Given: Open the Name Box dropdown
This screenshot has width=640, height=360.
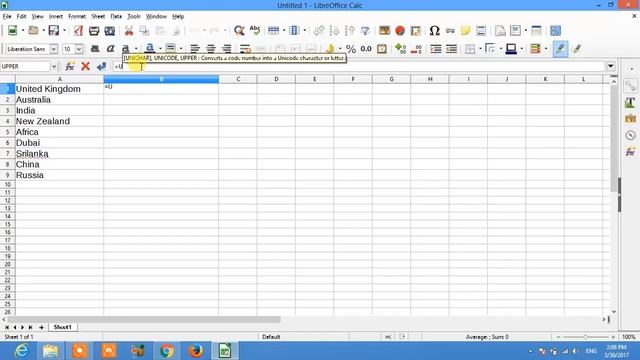Looking at the screenshot, I should pos(53,66).
